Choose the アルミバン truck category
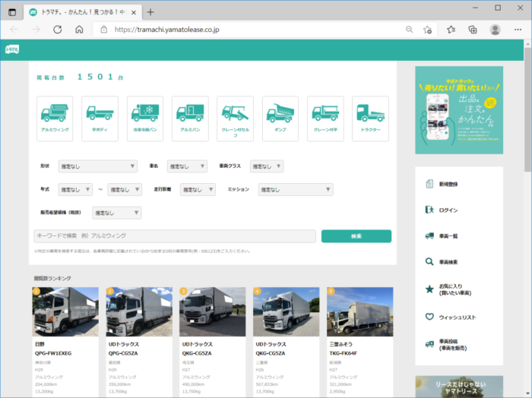The image size is (532, 398). (190, 118)
